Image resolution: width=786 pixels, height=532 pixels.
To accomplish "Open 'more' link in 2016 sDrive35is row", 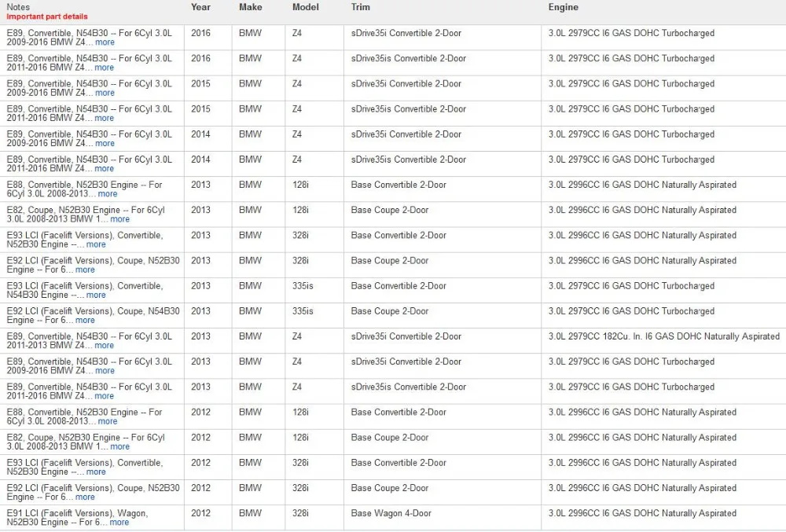I will tap(105, 67).
